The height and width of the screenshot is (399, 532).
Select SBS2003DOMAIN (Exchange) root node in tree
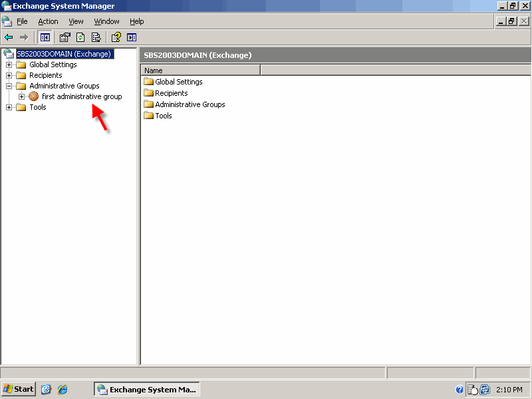tap(64, 54)
